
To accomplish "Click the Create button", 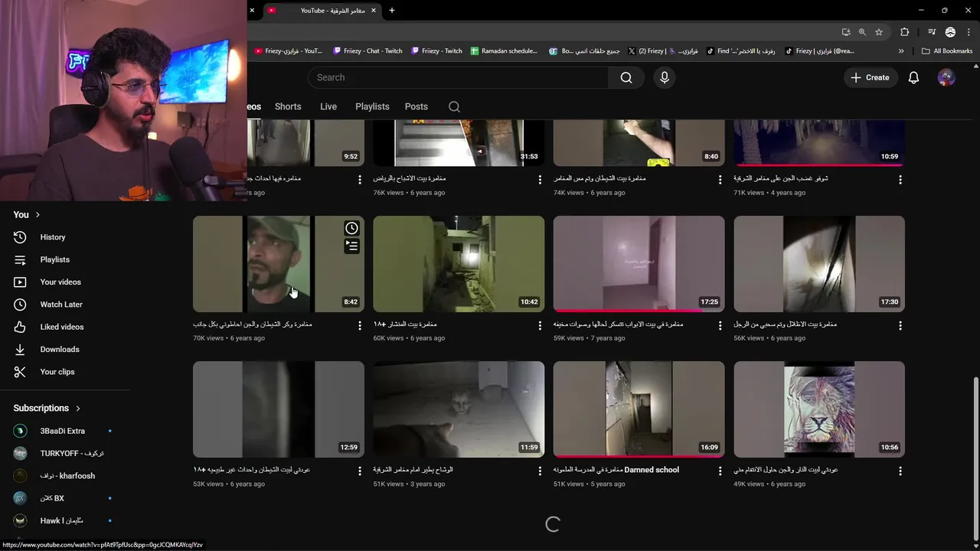I will pyautogui.click(x=870, y=77).
